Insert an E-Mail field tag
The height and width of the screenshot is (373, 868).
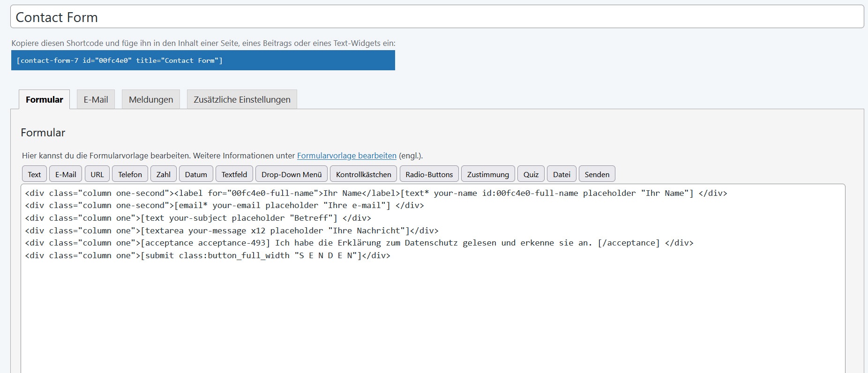click(x=66, y=174)
